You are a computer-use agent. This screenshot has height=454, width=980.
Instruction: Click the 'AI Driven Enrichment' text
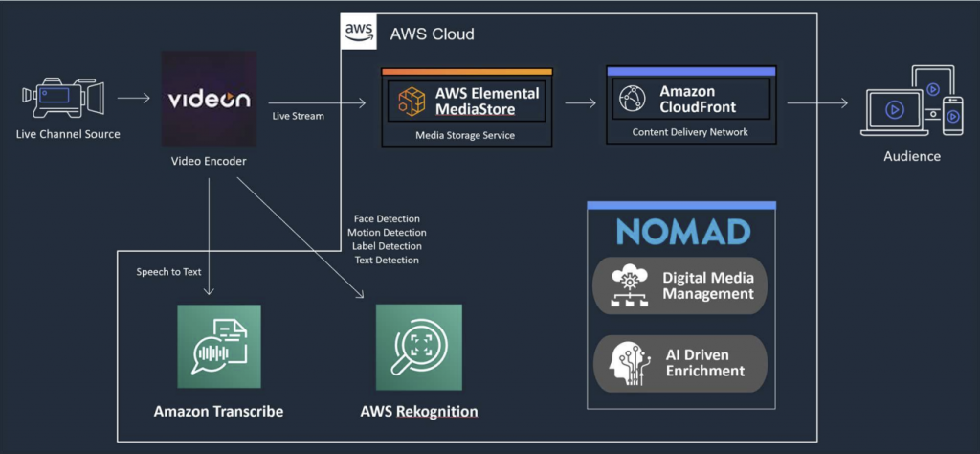[x=705, y=363]
